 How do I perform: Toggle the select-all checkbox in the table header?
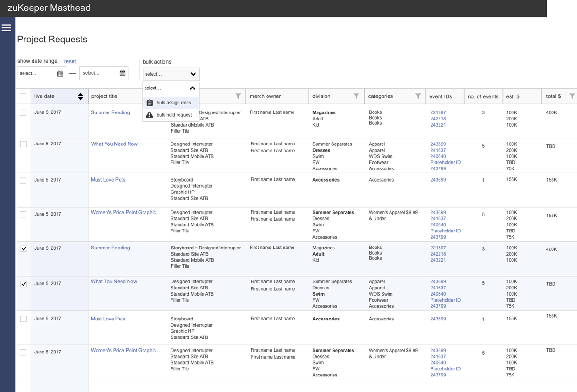(x=23, y=96)
